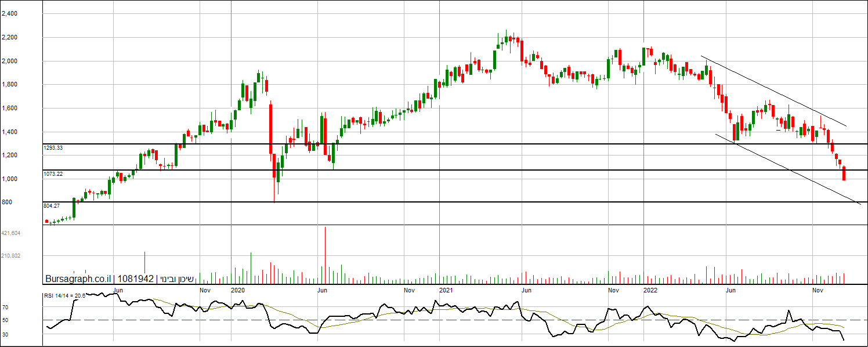Click the RSI 14/14 indicator label

pos(65,296)
